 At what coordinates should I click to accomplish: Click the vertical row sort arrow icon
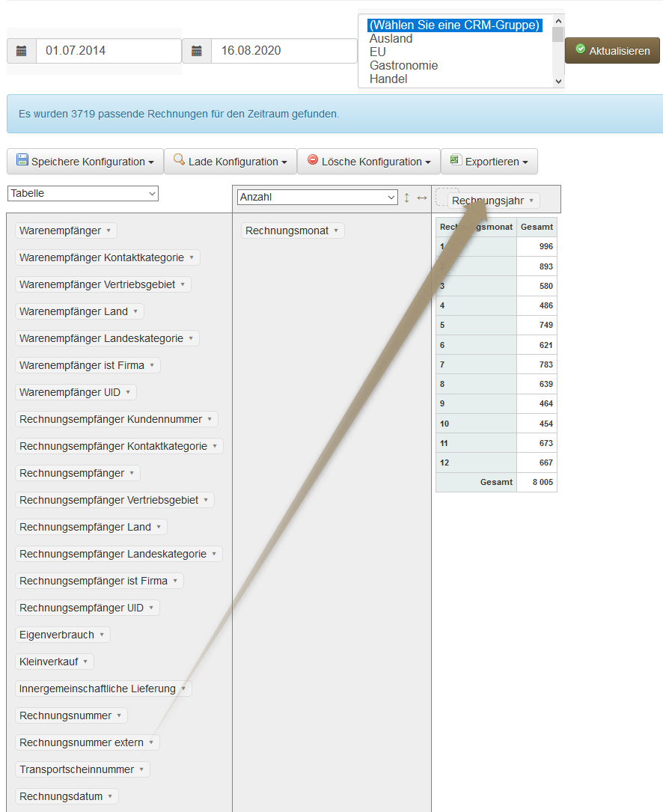coord(407,198)
